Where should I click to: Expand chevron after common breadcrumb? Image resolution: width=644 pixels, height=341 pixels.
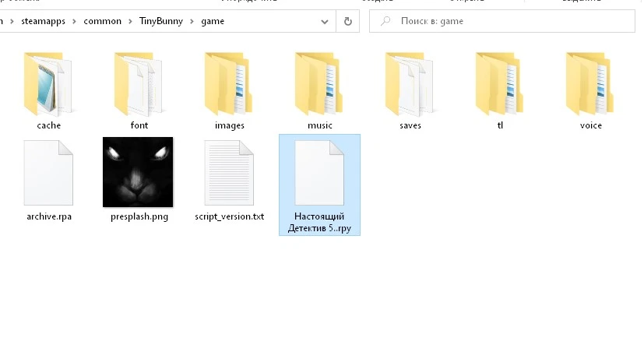coord(130,21)
